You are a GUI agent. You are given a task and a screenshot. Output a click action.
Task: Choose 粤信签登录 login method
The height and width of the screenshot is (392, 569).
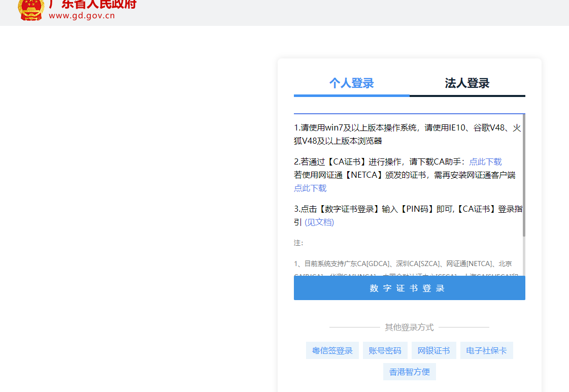pyautogui.click(x=332, y=351)
